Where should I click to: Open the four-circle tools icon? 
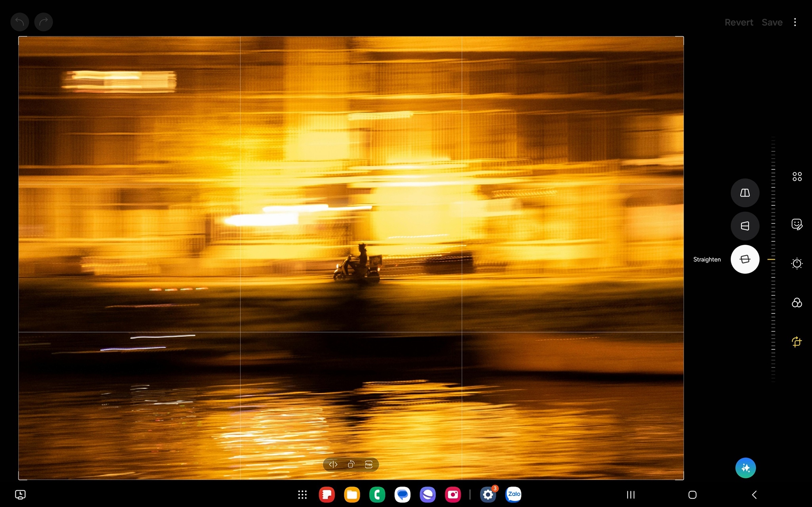[x=797, y=176]
